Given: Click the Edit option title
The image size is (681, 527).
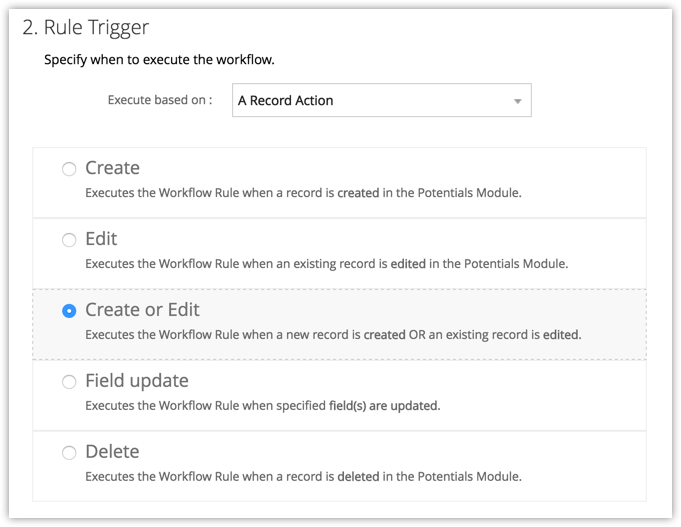Looking at the screenshot, I should point(101,239).
